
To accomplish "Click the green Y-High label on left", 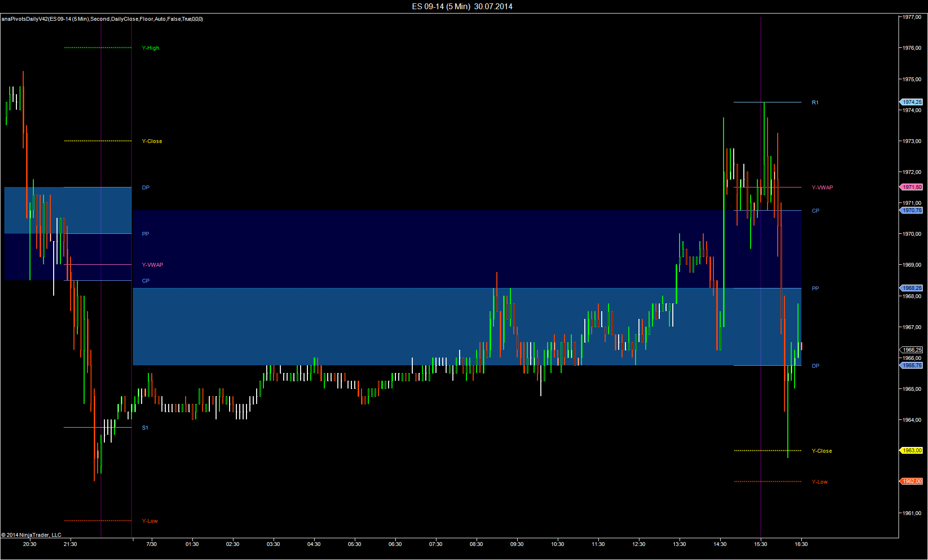I will pos(150,48).
